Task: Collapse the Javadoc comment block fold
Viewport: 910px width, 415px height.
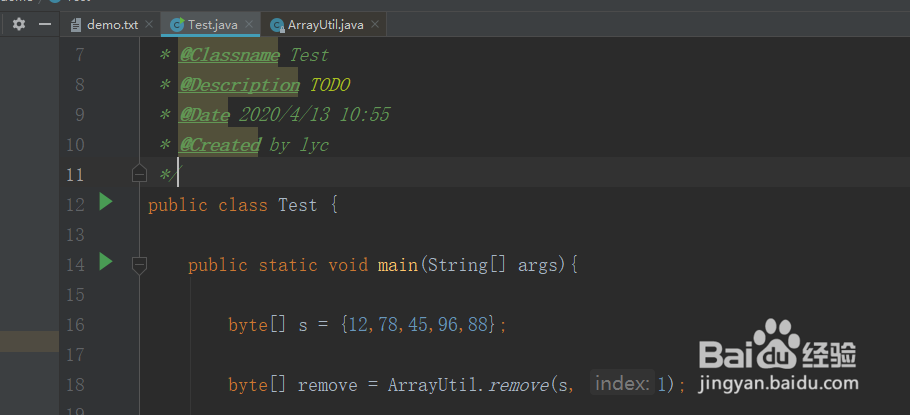Action: [x=139, y=174]
